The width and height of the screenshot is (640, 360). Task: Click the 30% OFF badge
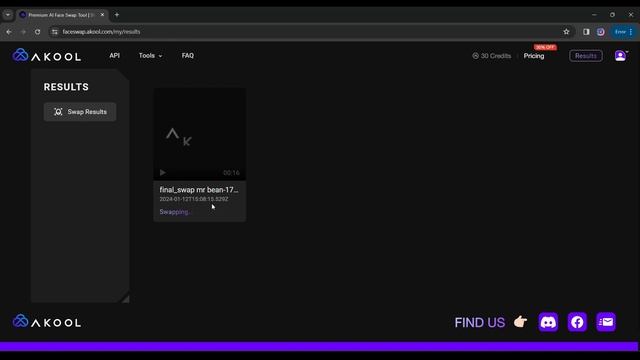(545, 47)
